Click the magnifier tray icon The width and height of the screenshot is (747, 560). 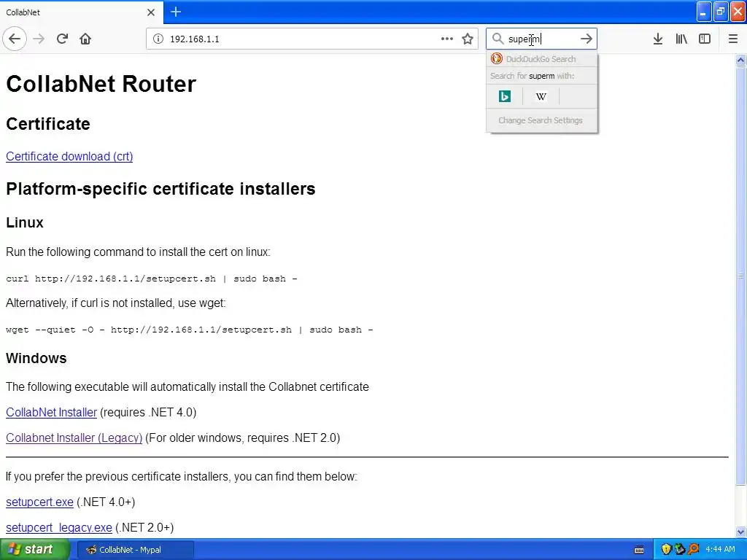coord(694,550)
